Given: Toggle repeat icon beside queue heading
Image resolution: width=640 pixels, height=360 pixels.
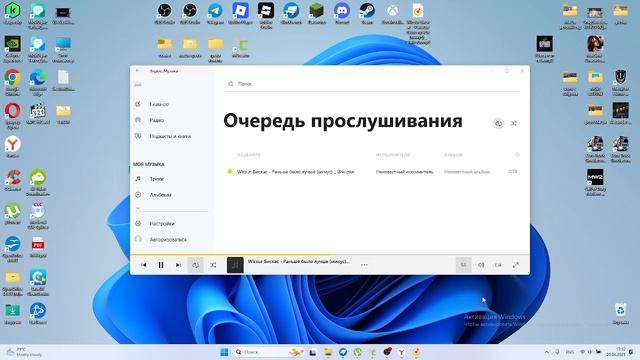Looking at the screenshot, I should pos(498,123).
